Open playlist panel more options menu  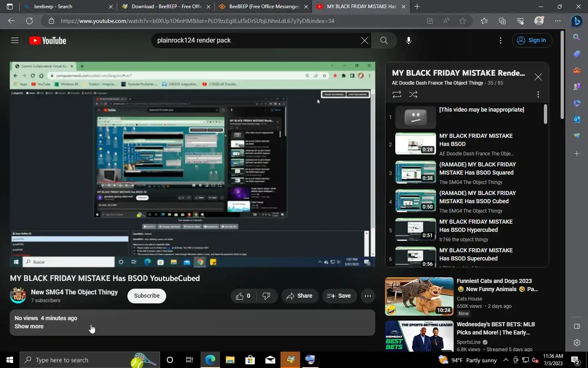[x=538, y=94]
